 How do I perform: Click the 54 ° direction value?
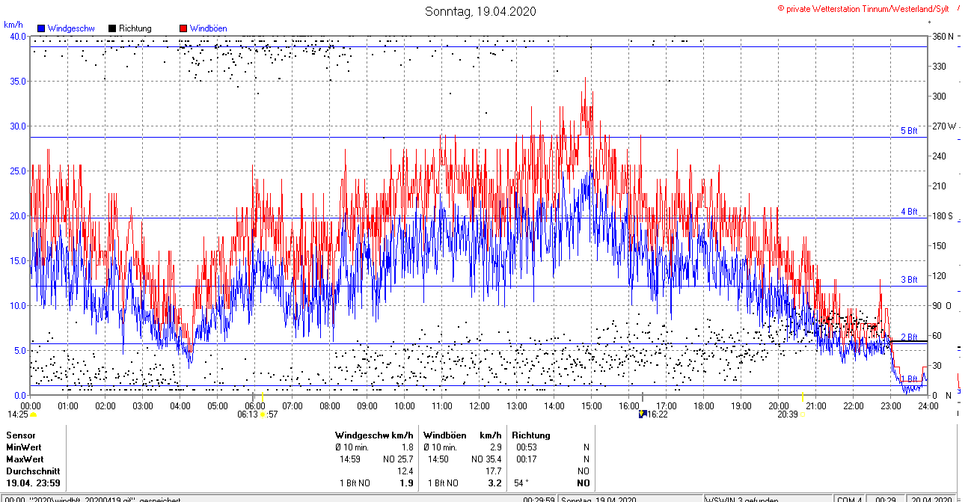point(523,483)
